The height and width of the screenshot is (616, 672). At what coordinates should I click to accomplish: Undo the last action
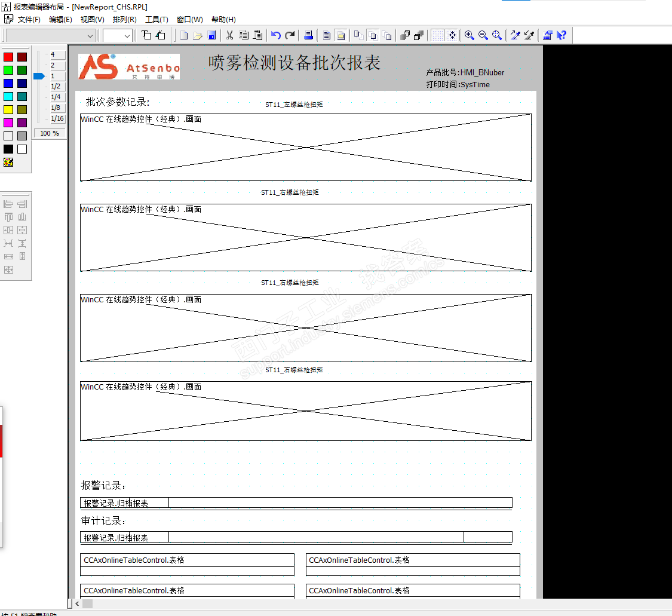[x=276, y=35]
